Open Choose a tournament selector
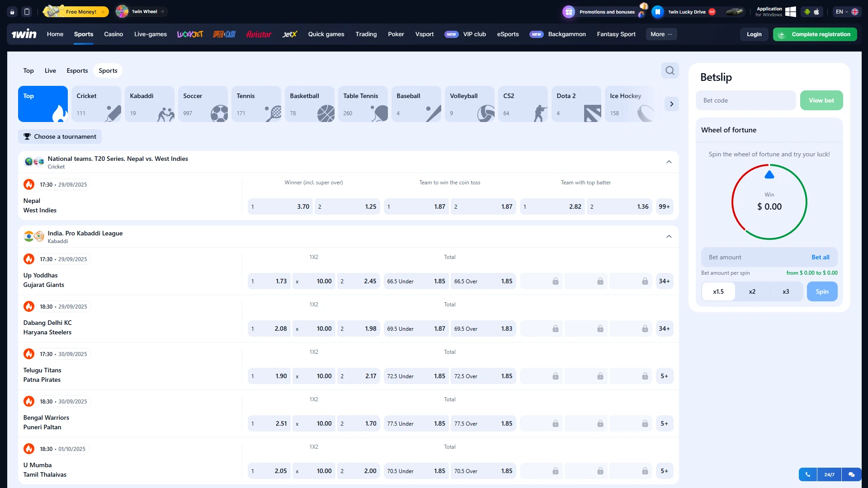Image resolution: width=868 pixels, height=488 pixels. click(60, 136)
